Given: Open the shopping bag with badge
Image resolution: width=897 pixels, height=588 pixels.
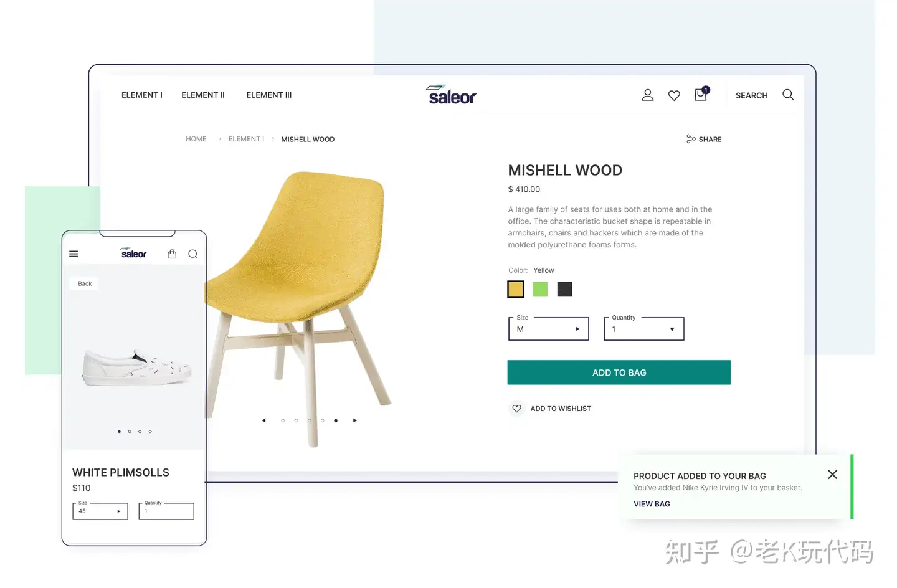Looking at the screenshot, I should coord(701,94).
